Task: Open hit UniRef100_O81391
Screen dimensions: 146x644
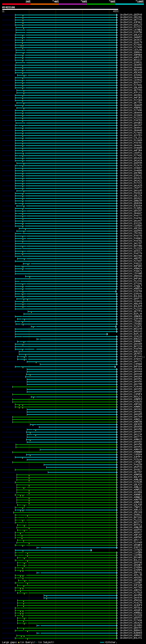Action: tap(131, 17)
